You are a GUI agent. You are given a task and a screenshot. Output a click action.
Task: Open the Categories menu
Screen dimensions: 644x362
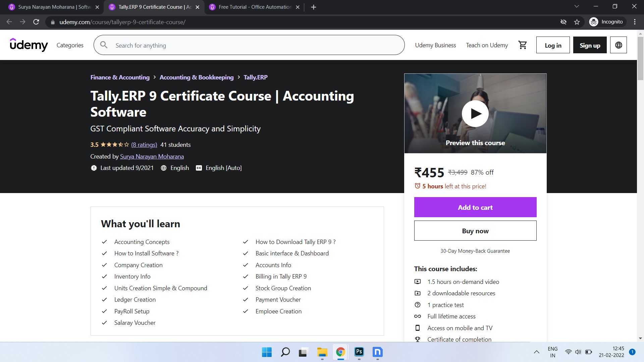(70, 45)
